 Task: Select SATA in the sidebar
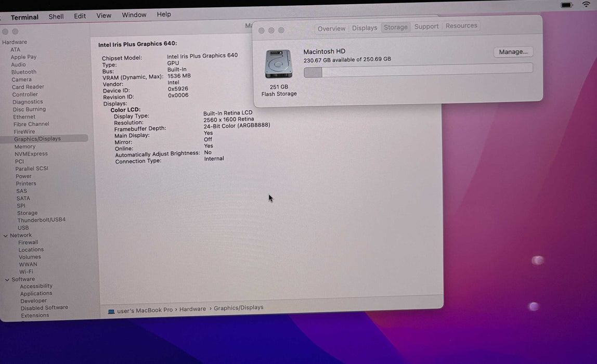23,198
